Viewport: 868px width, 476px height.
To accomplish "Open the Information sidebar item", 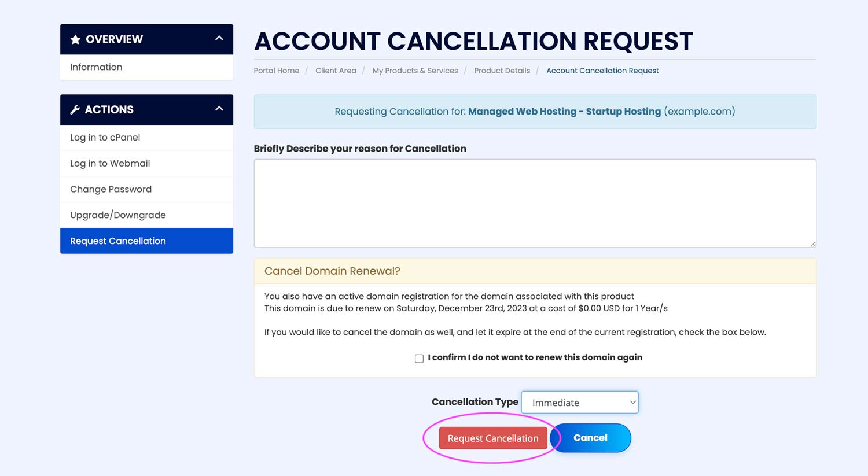I will click(96, 67).
